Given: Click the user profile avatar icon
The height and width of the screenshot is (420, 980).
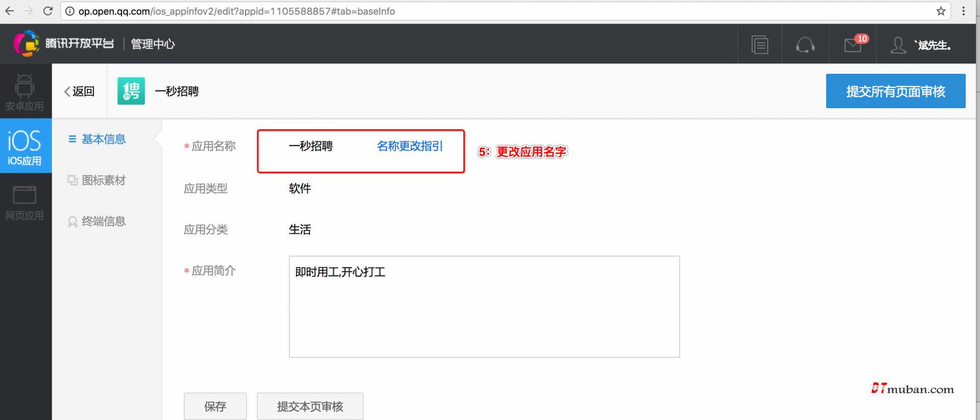Looking at the screenshot, I should 898,45.
